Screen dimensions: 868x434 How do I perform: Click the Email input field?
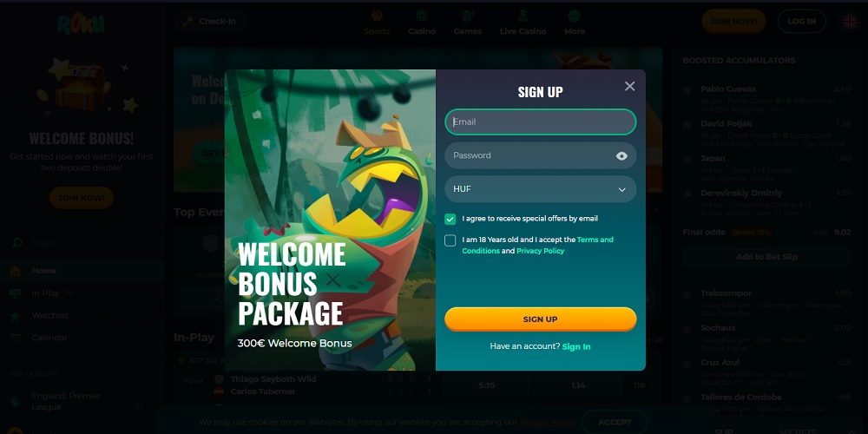[540, 122]
